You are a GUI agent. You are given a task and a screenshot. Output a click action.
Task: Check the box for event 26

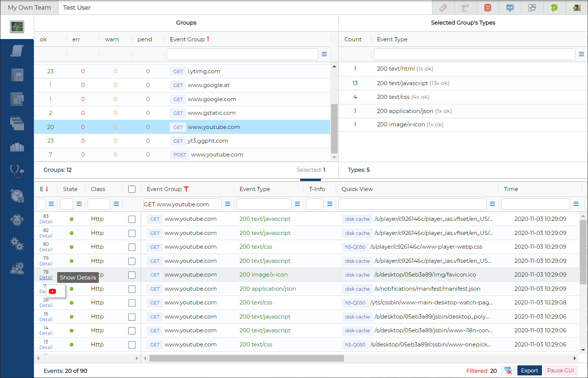132,303
